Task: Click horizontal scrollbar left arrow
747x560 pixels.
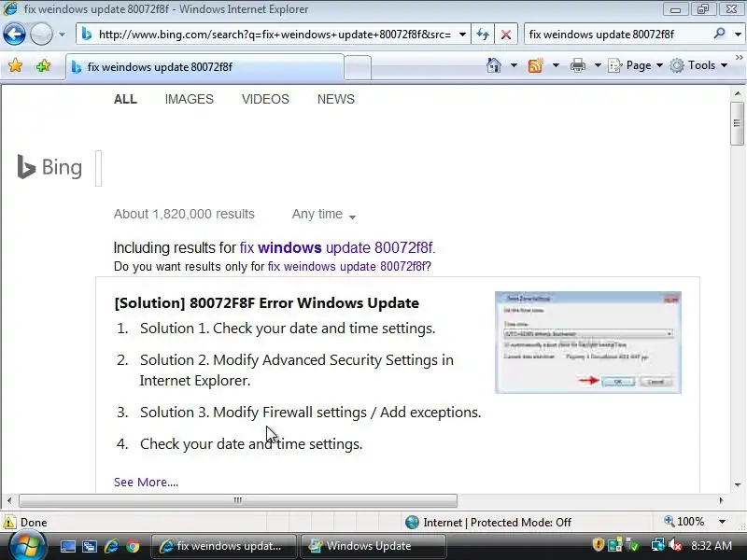Action: (9, 500)
